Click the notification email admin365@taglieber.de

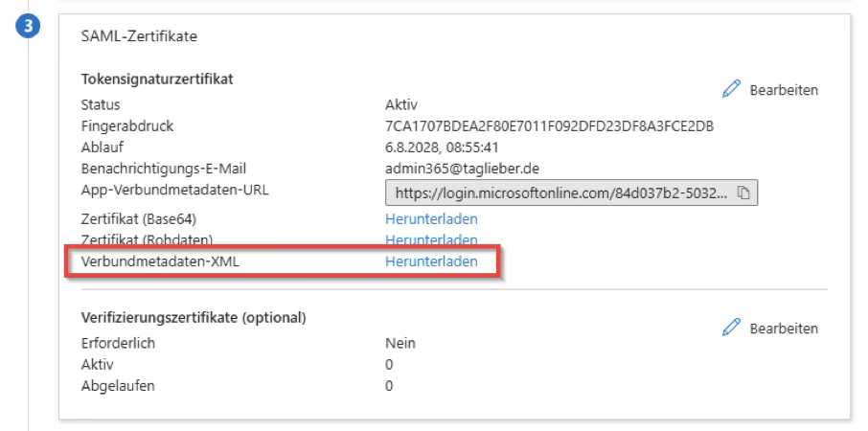click(x=464, y=169)
